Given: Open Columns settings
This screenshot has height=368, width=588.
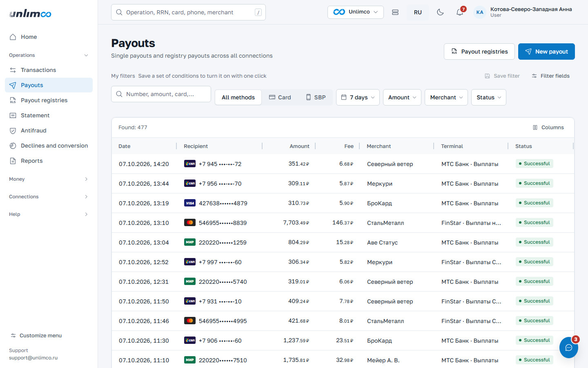Looking at the screenshot, I should (548, 128).
